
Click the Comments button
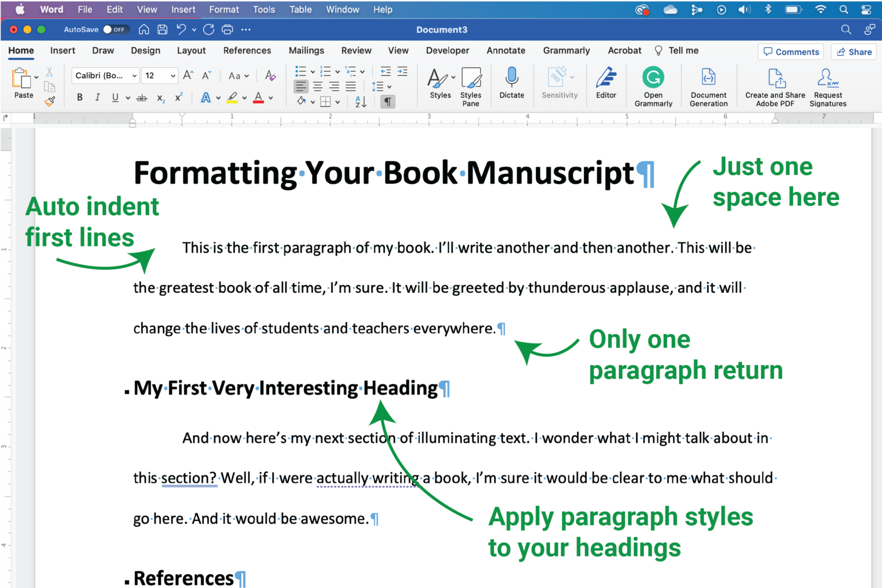click(791, 52)
